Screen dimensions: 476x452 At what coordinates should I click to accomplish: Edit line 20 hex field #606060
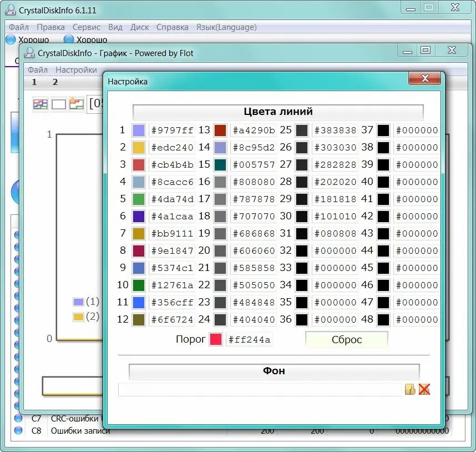click(x=254, y=251)
